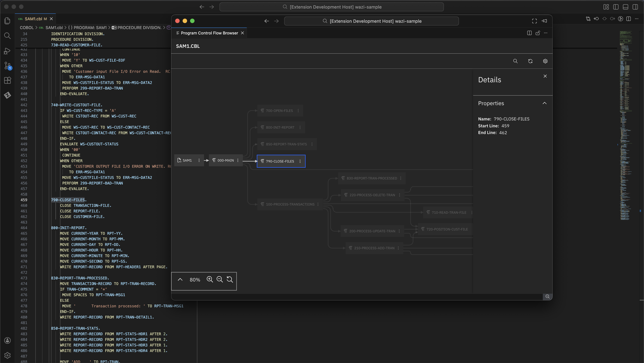Open control flow browser settings gear

[545, 61]
